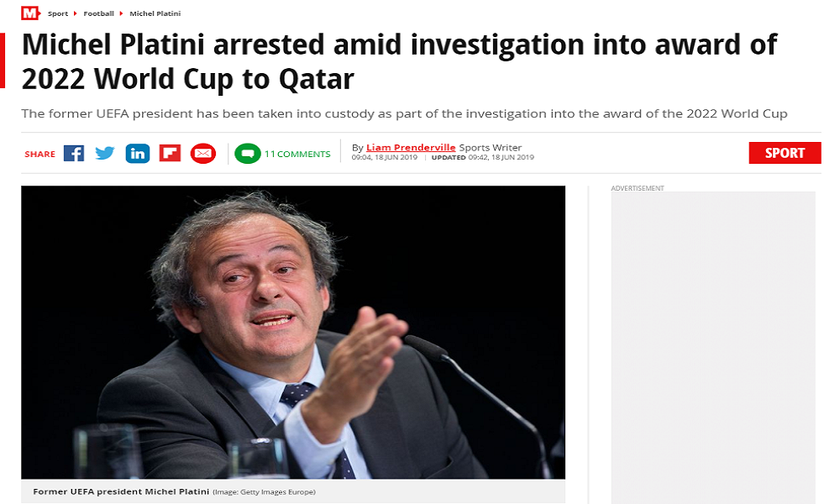This screenshot has height=504, width=840.
Task: Share the article on LinkedIn
Action: tap(137, 153)
